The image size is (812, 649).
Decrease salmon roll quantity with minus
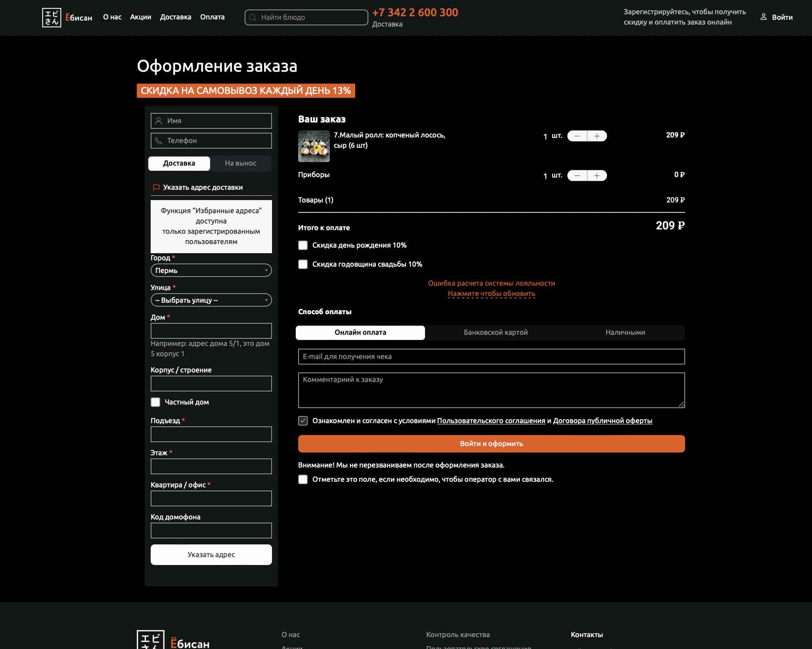click(x=577, y=136)
